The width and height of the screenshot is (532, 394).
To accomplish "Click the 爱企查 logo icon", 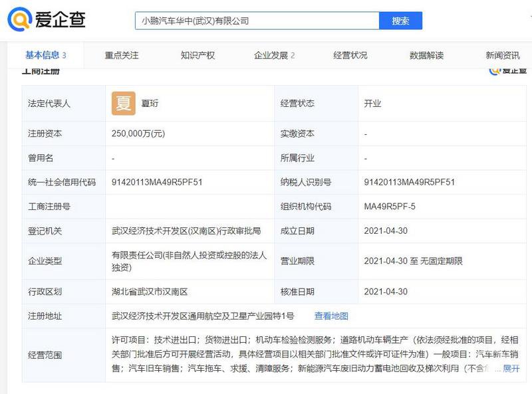I will [x=20, y=19].
